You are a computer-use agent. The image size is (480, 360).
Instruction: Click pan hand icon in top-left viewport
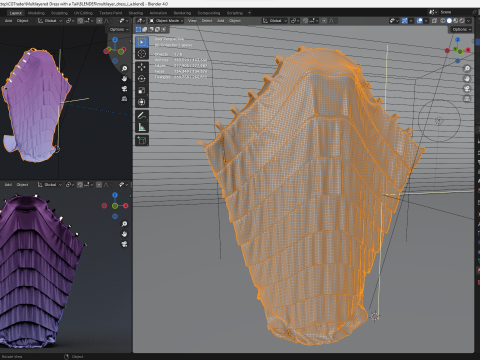point(124,79)
